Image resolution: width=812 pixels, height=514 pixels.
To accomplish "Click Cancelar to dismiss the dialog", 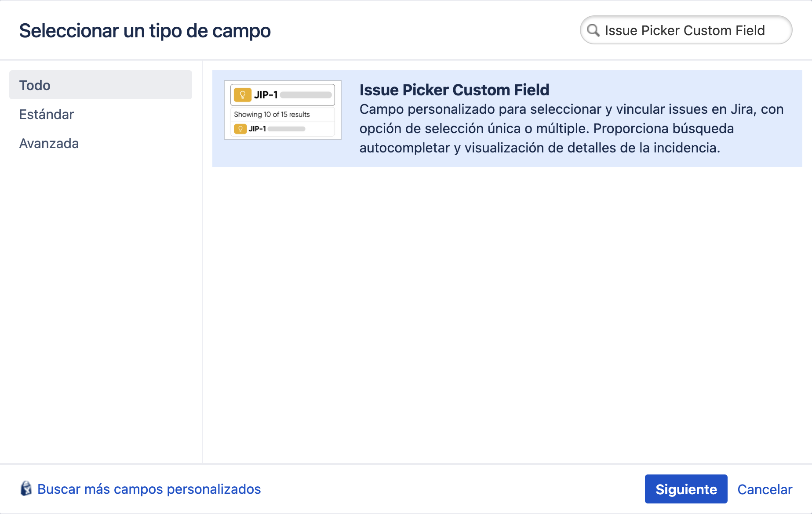I will pos(765,489).
